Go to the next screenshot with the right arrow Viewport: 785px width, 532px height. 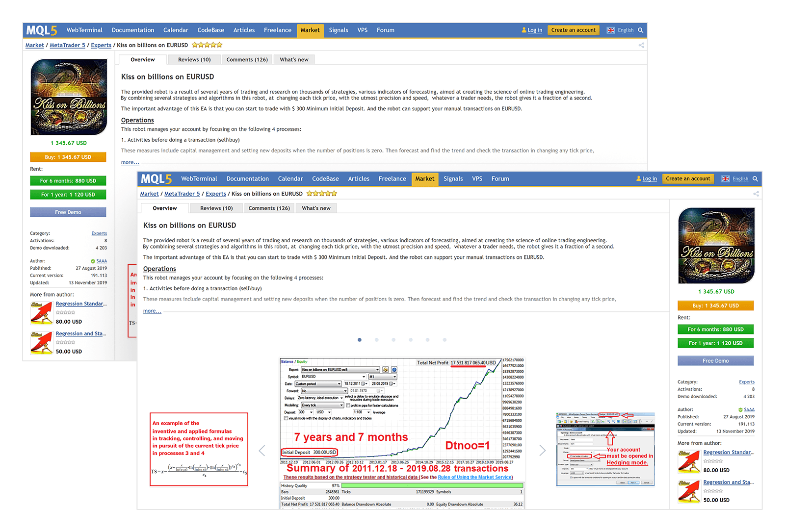[542, 451]
